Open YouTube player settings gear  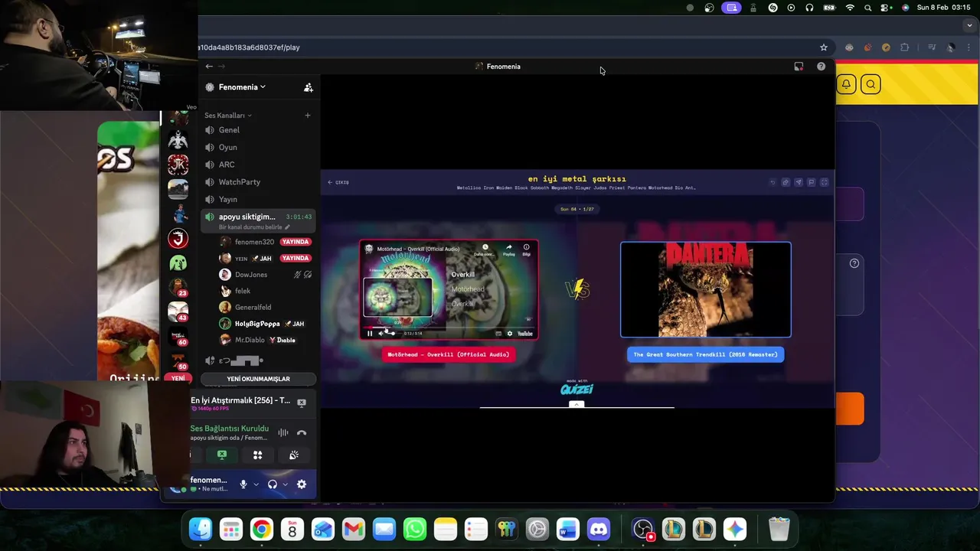pyautogui.click(x=510, y=334)
